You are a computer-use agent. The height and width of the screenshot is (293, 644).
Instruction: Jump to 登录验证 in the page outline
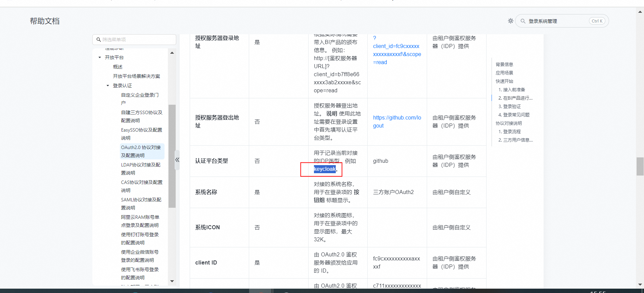pyautogui.click(x=512, y=106)
